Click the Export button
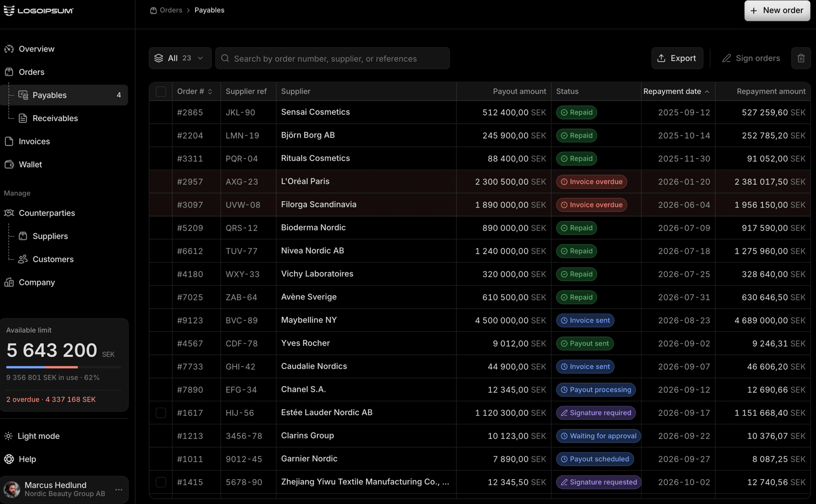 pos(677,58)
